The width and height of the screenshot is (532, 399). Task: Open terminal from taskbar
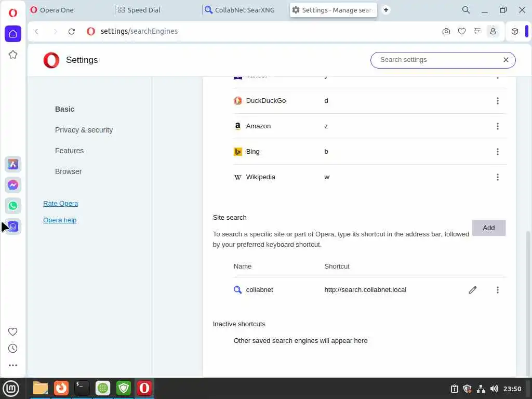click(82, 388)
